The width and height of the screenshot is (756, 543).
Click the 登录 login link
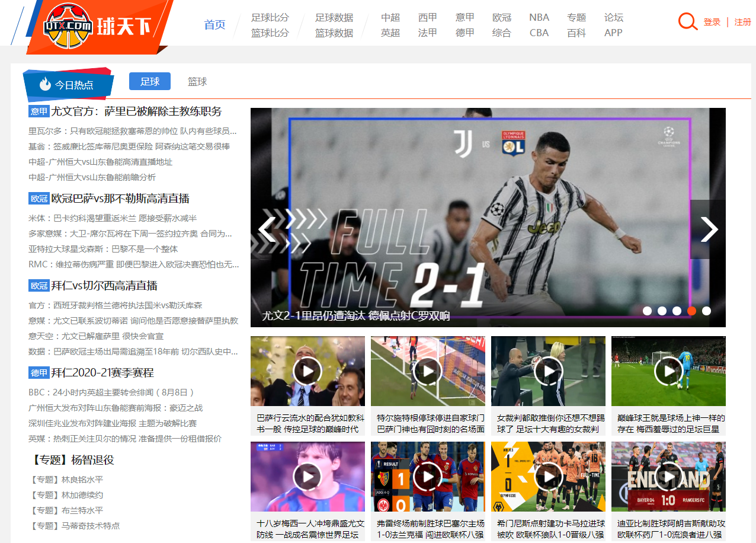tap(712, 22)
